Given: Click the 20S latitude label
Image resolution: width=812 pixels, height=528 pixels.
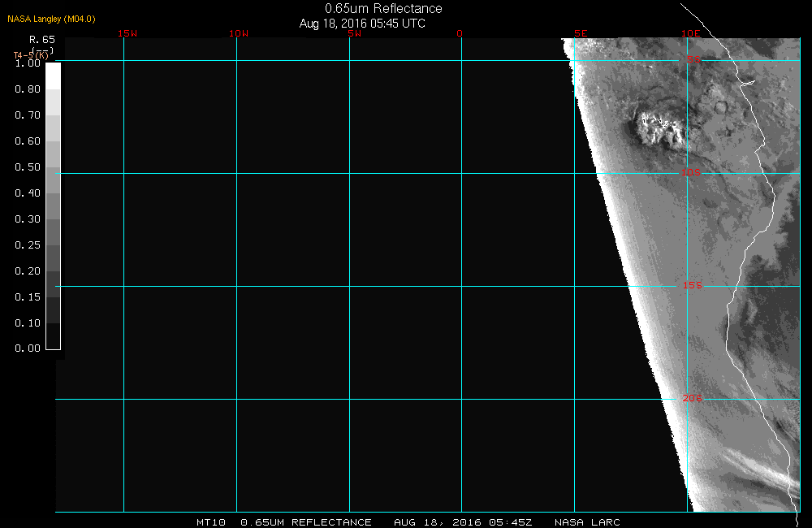Looking at the screenshot, I should coord(693,399).
